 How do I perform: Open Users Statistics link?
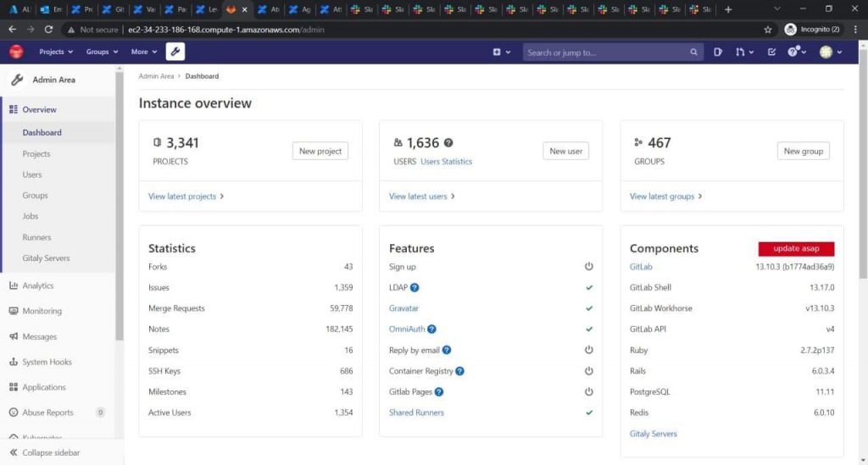[x=446, y=162]
